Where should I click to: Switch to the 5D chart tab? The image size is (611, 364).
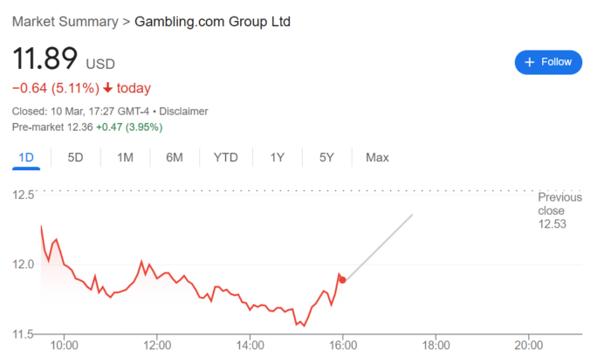pyautogui.click(x=75, y=157)
